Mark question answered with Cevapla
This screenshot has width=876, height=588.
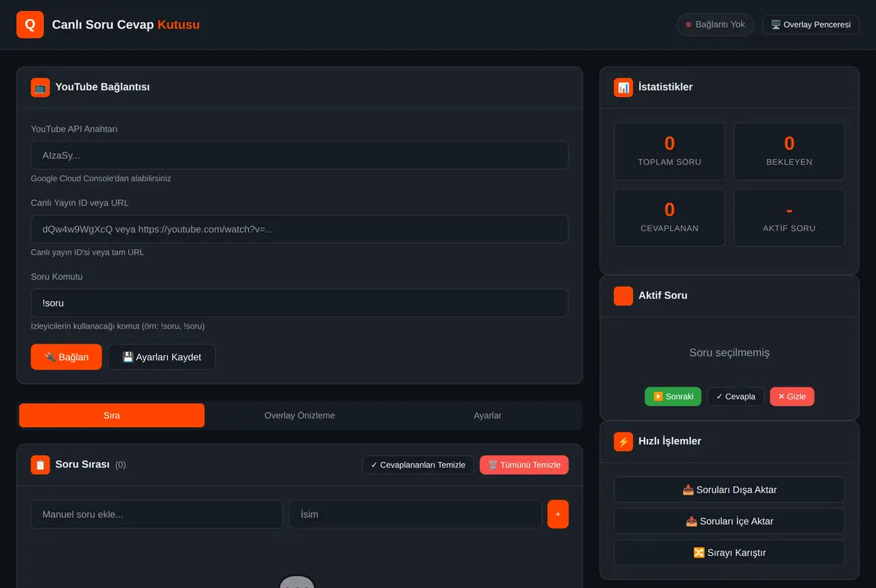click(736, 397)
